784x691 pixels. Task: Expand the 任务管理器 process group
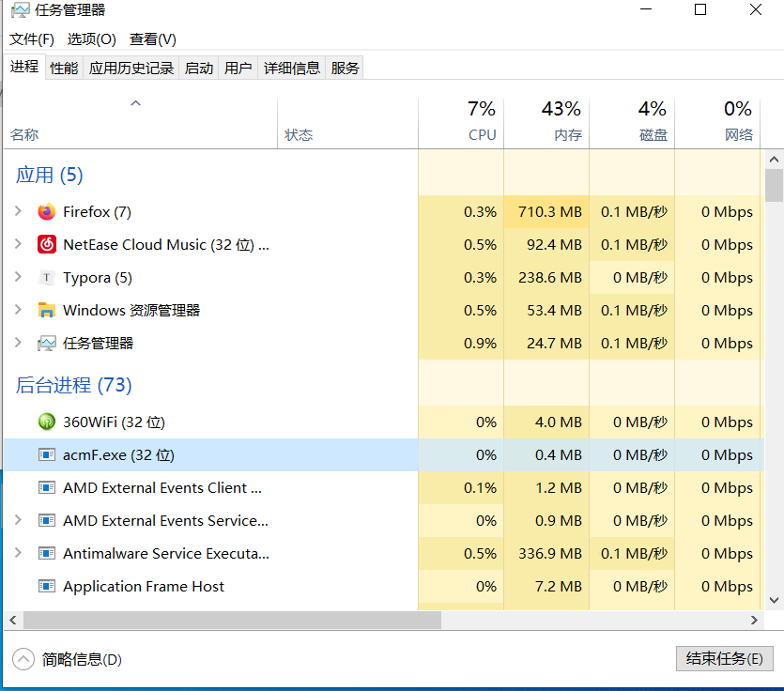click(x=18, y=343)
